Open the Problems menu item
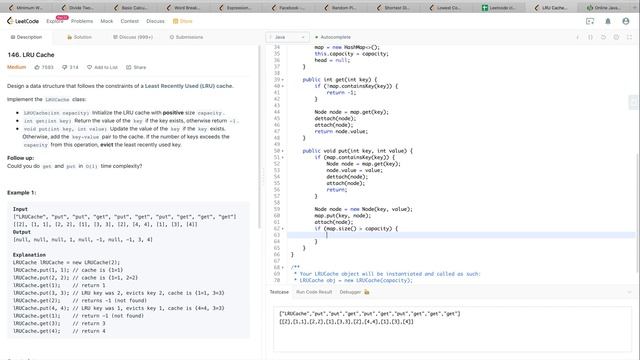640x360 pixels. pyautogui.click(x=82, y=21)
